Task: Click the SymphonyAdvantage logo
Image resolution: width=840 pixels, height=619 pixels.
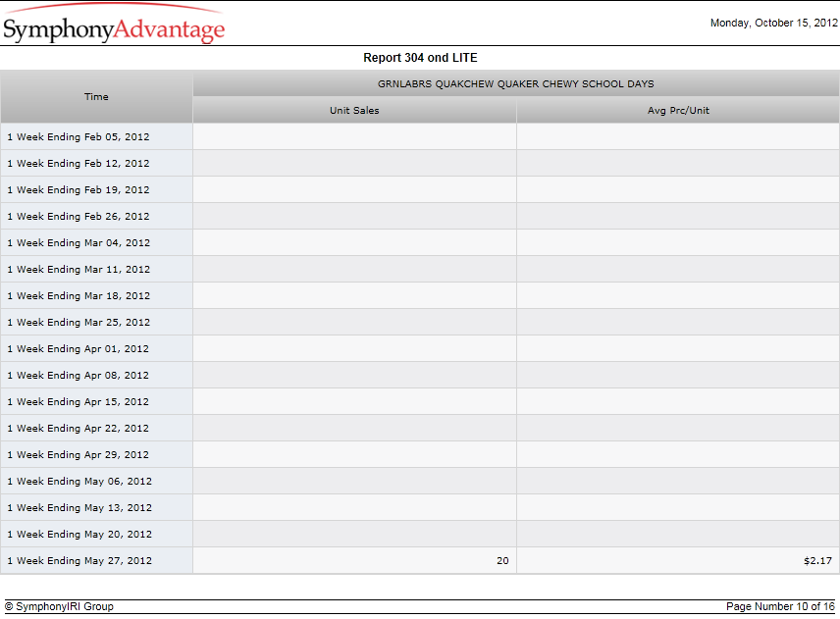Action: 114,25
